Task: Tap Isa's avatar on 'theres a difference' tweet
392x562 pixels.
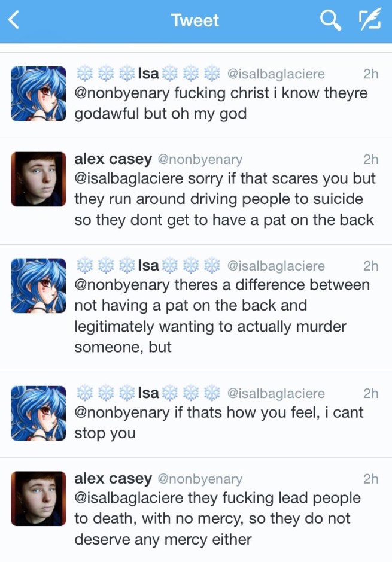Action: [38, 285]
